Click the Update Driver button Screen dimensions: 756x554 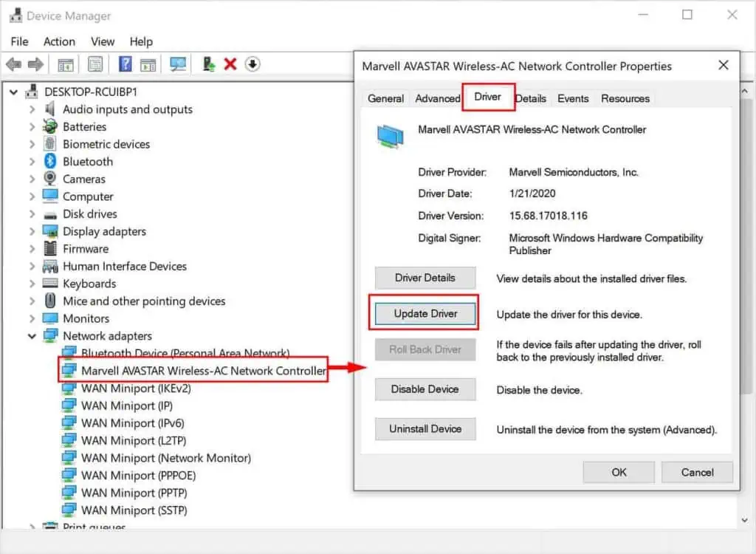pyautogui.click(x=425, y=313)
